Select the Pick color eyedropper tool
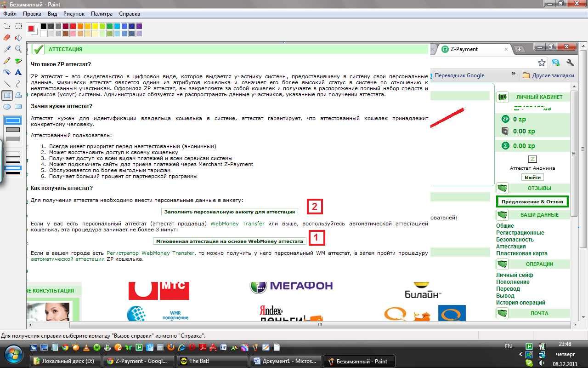Screen dimensions: 588x368 click(7, 49)
